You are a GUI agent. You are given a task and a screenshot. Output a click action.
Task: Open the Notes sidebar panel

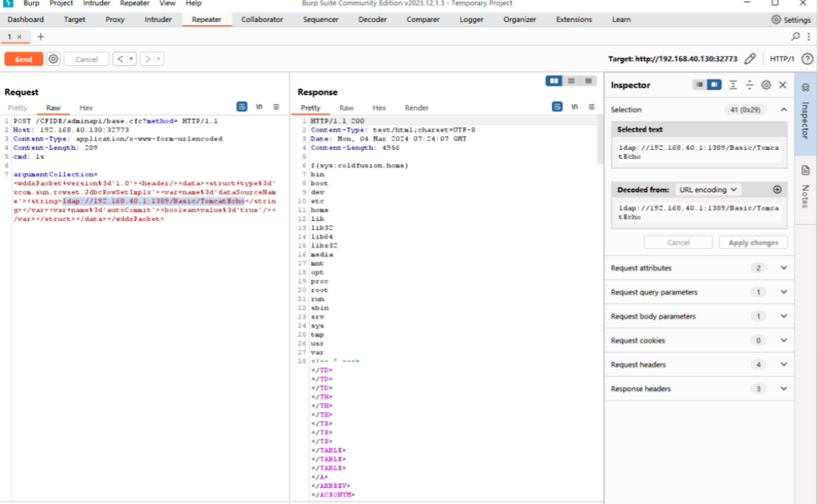pyautogui.click(x=805, y=189)
